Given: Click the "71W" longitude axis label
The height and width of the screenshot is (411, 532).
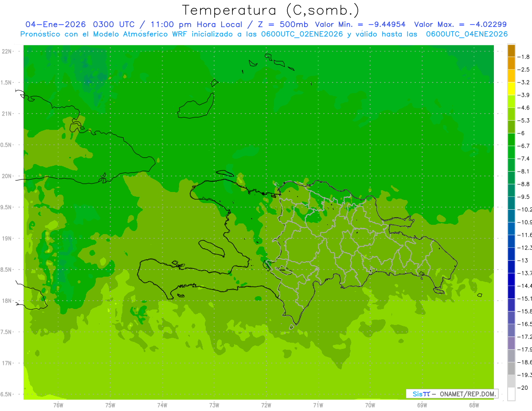Looking at the screenshot, I should pyautogui.click(x=318, y=405).
